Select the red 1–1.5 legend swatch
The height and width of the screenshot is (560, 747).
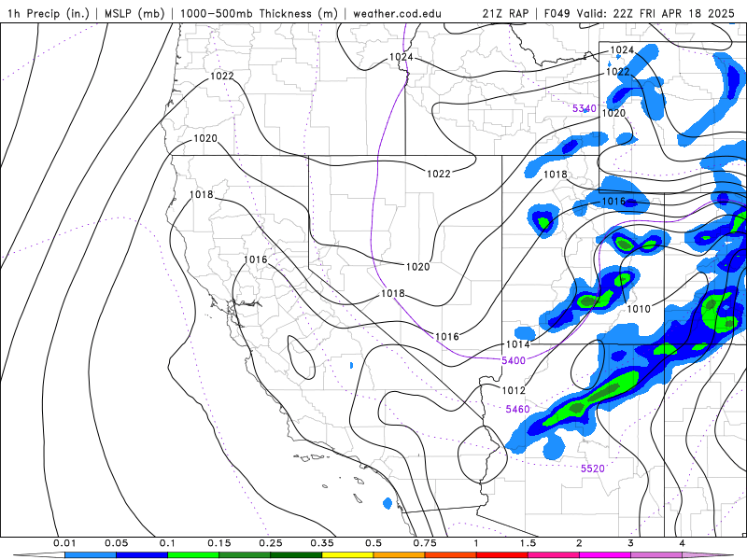[x=502, y=555]
